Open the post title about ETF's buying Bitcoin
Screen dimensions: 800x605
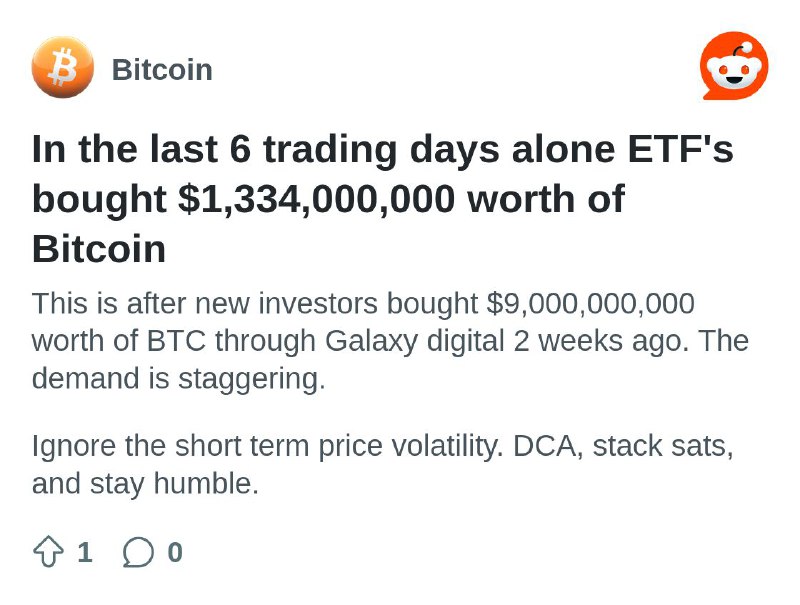point(383,198)
